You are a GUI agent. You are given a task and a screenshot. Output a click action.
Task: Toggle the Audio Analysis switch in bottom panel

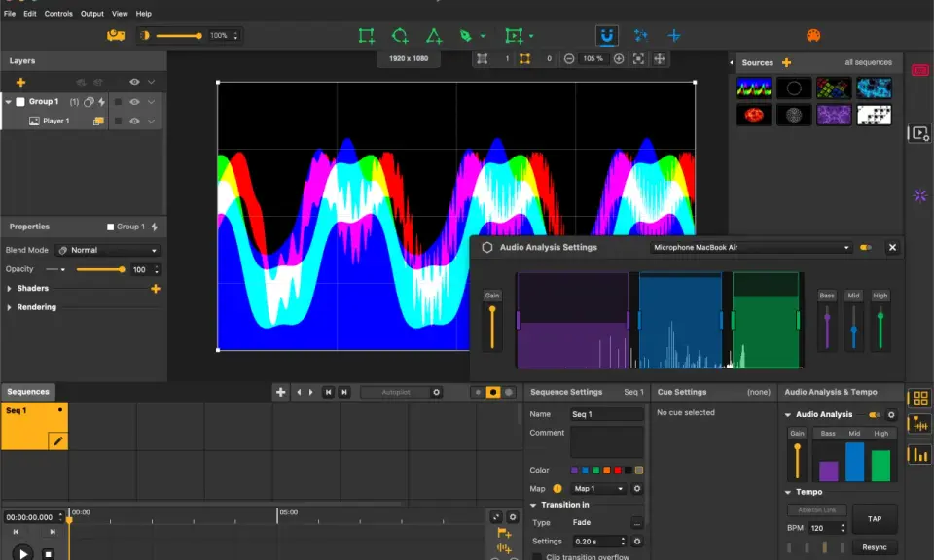coord(874,415)
